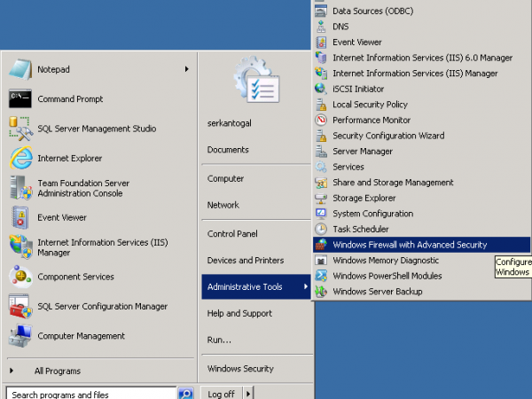
Task: Click the All Programs label
Action: tap(58, 372)
